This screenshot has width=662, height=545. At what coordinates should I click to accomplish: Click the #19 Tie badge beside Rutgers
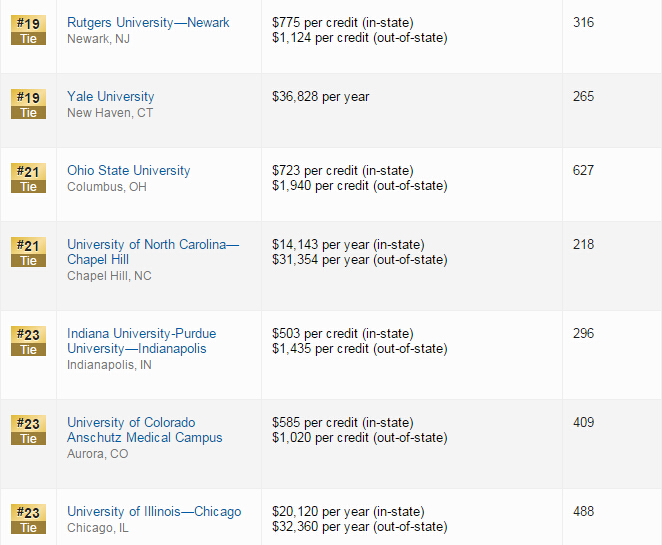[x=28, y=30]
